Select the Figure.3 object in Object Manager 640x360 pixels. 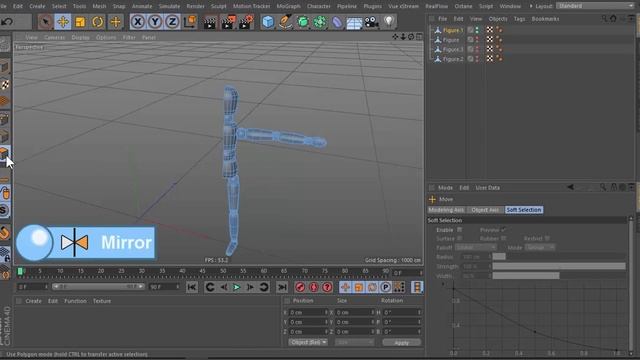(453, 49)
